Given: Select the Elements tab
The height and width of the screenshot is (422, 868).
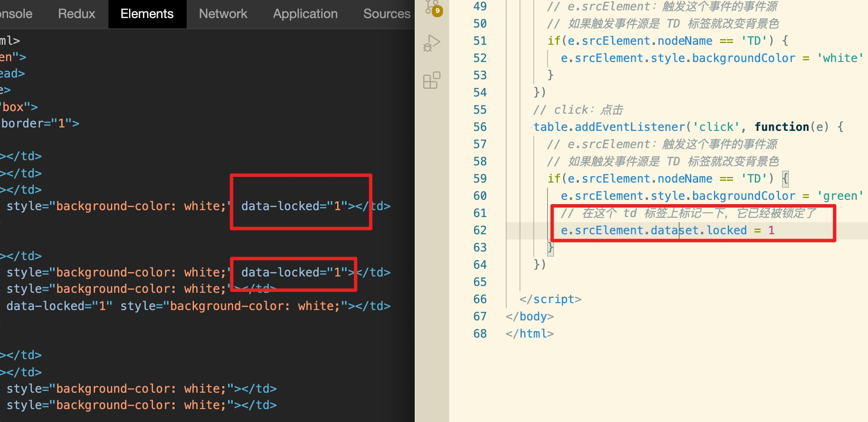Looking at the screenshot, I should tap(147, 14).
